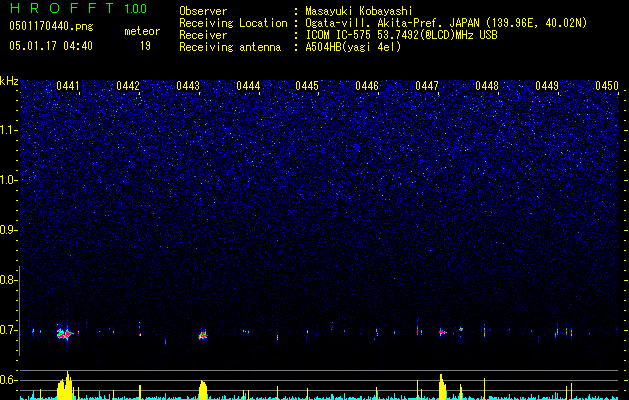Click the yellow intensity peak below 0441

click(67, 386)
